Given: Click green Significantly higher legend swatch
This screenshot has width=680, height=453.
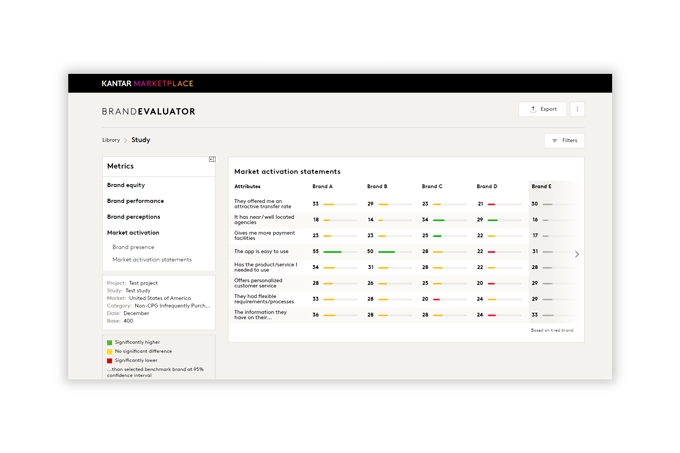Looking at the screenshot, I should [110, 343].
